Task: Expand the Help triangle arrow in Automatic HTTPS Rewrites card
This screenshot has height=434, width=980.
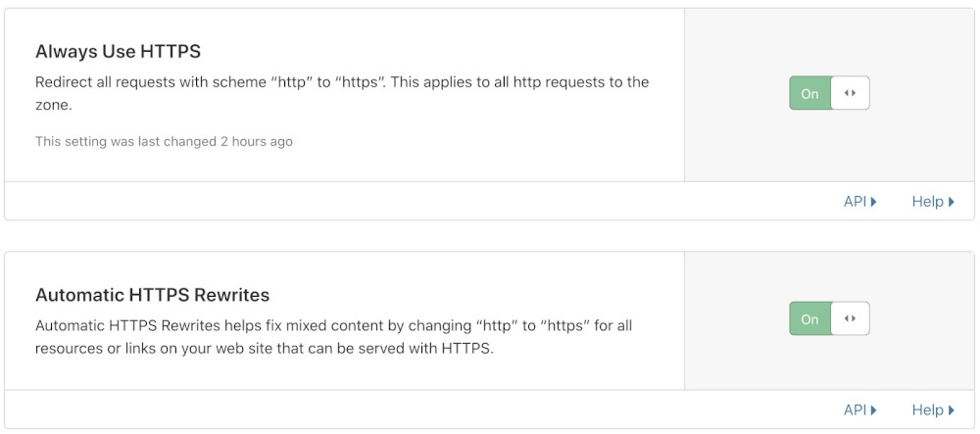Action: (x=952, y=410)
